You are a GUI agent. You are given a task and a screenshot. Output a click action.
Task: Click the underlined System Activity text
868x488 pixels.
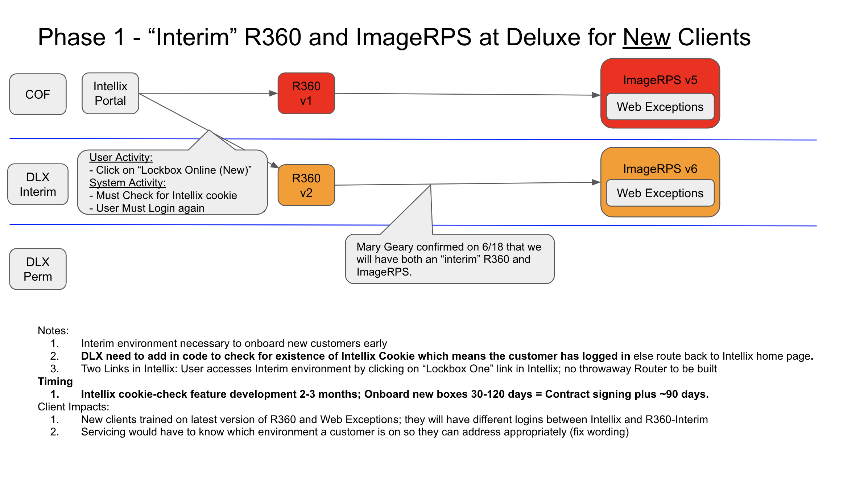(127, 183)
